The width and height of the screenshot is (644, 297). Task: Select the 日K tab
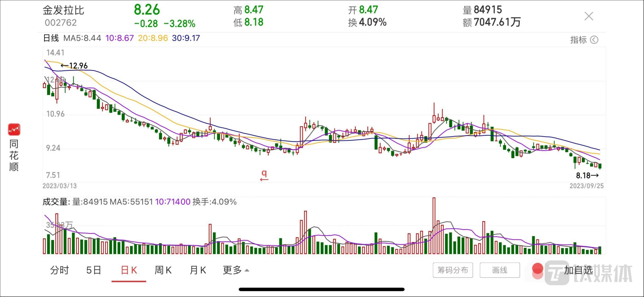(x=129, y=270)
